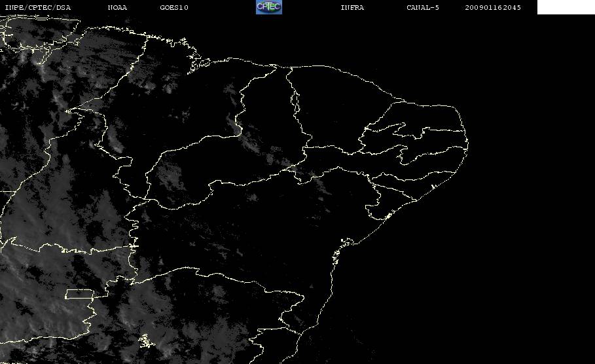The height and width of the screenshot is (364, 595).
Task: Click the bright dotted cluster near the bottom edge
Action: coord(146,341)
